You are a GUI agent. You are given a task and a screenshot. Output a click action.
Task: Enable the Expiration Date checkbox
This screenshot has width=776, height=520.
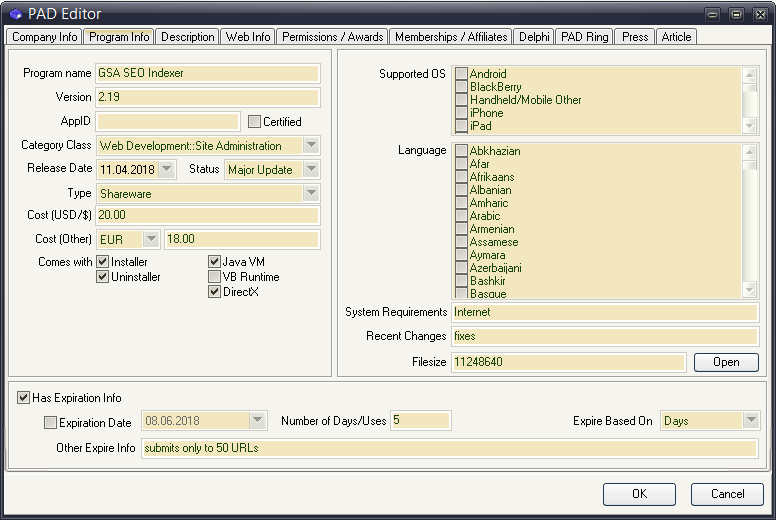50,423
